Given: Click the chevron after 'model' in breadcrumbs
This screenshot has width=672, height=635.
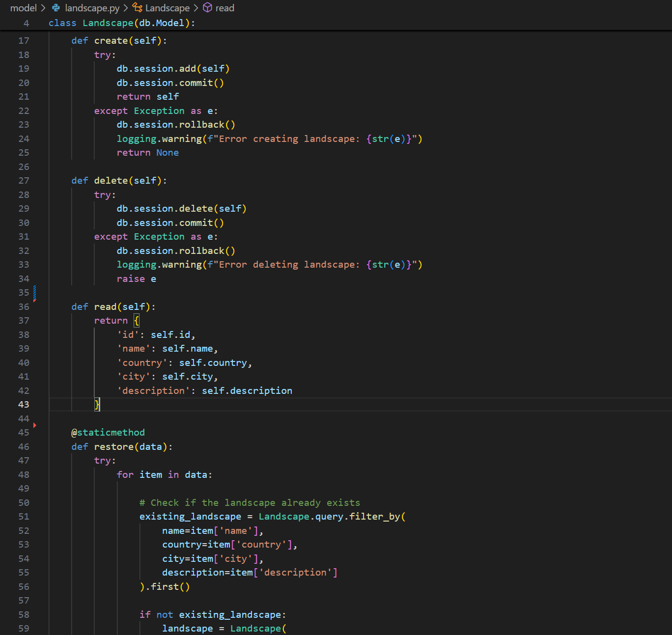Looking at the screenshot, I should (x=43, y=8).
